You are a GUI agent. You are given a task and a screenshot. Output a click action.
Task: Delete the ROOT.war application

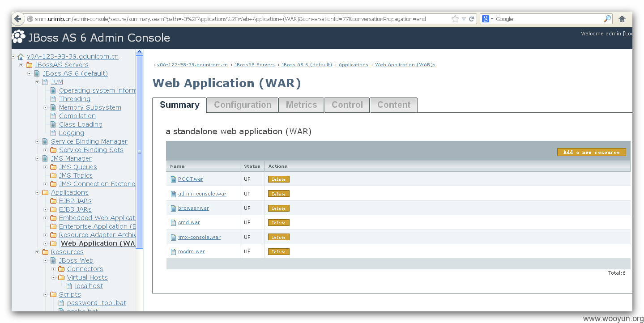(278, 179)
